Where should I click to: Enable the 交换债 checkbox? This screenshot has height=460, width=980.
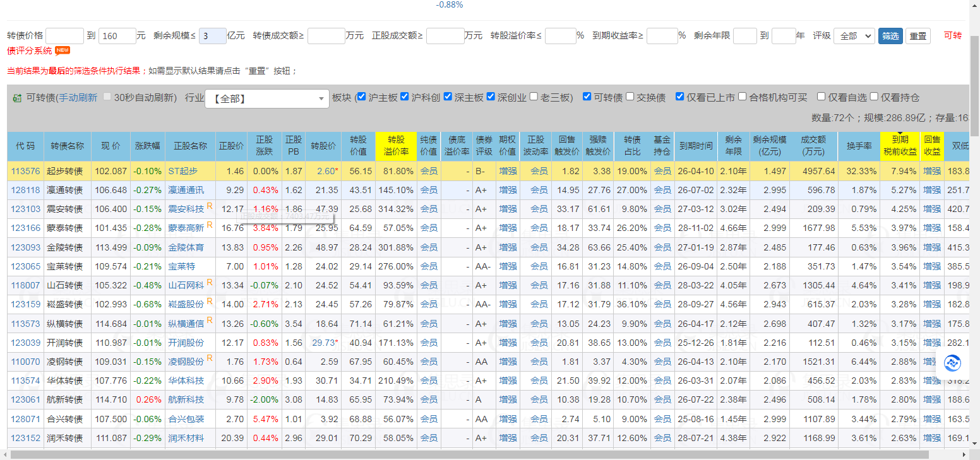630,97
